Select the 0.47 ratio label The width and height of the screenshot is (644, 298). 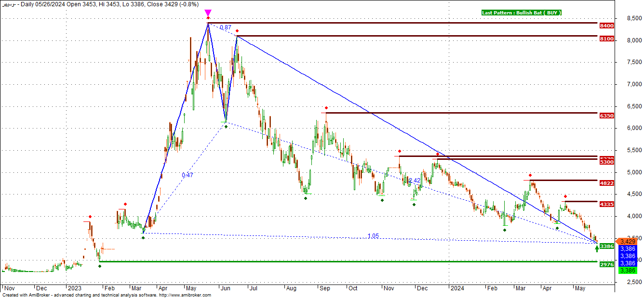(188, 175)
